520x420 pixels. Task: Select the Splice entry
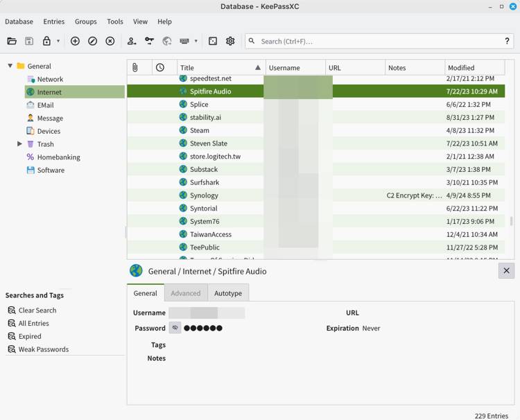(315, 105)
